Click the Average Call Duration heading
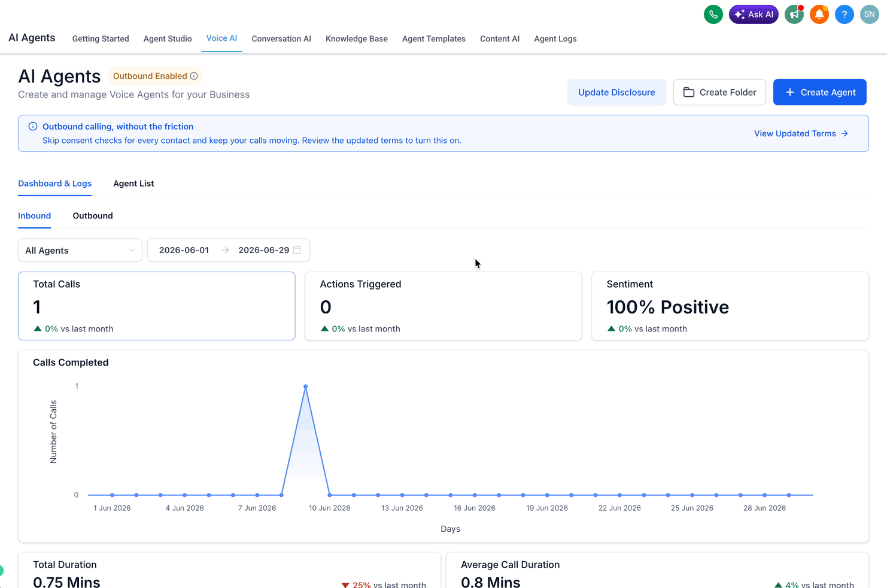The width and height of the screenshot is (887, 588). [511, 565]
